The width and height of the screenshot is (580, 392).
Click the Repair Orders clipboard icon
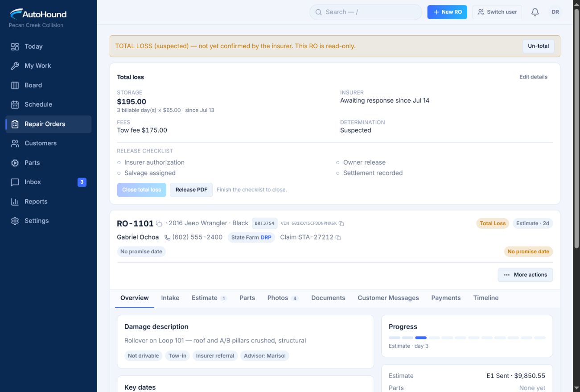tap(15, 124)
